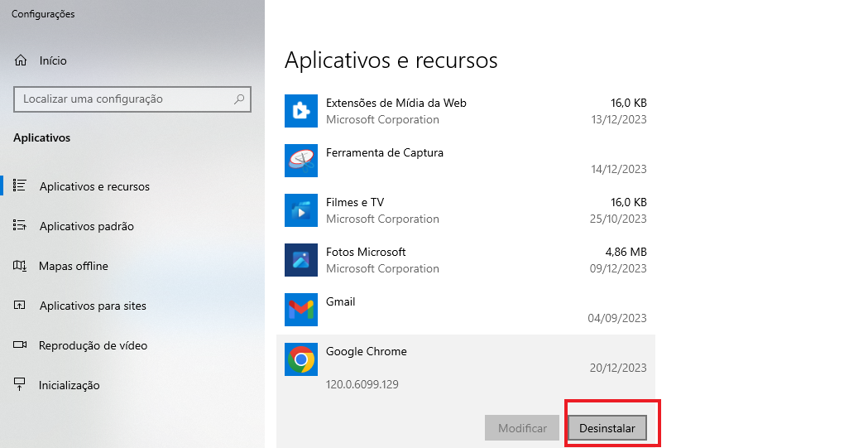The width and height of the screenshot is (868, 448).
Task: Click the search magnifier icon
Action: 239,99
